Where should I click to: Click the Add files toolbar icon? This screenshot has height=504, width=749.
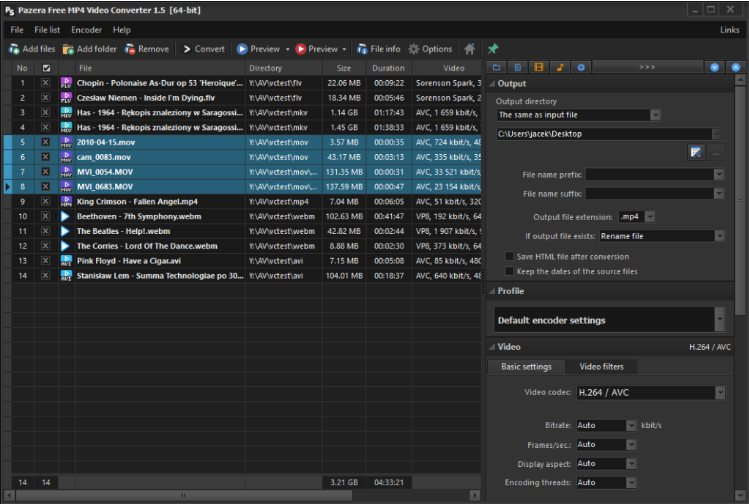(14, 49)
